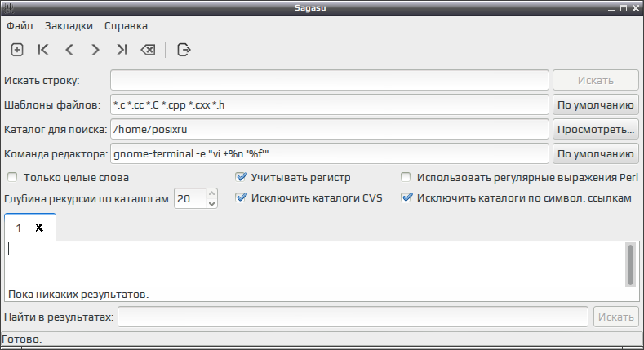Quit via the exit toolbar icon
644x350 pixels.
click(x=184, y=50)
